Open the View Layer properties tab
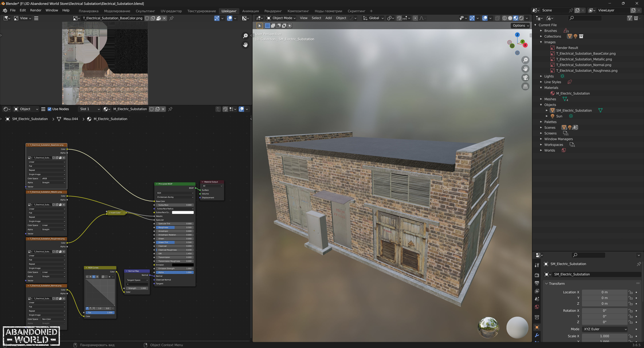The height and width of the screenshot is (348, 644). click(x=537, y=291)
